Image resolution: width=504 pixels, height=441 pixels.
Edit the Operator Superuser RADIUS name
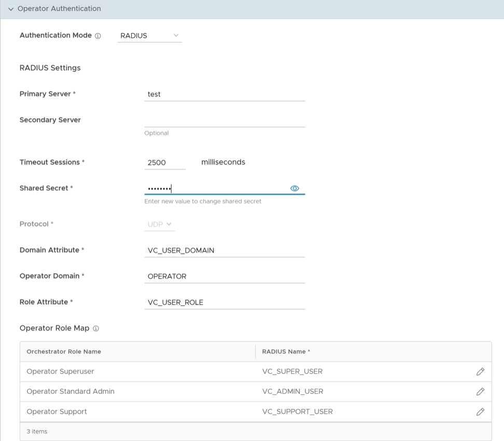(480, 372)
